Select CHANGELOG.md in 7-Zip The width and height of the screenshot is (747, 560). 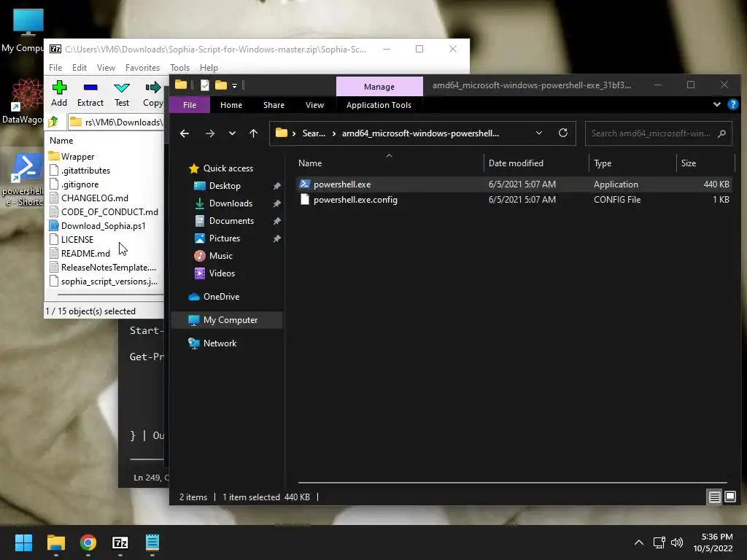88,198
